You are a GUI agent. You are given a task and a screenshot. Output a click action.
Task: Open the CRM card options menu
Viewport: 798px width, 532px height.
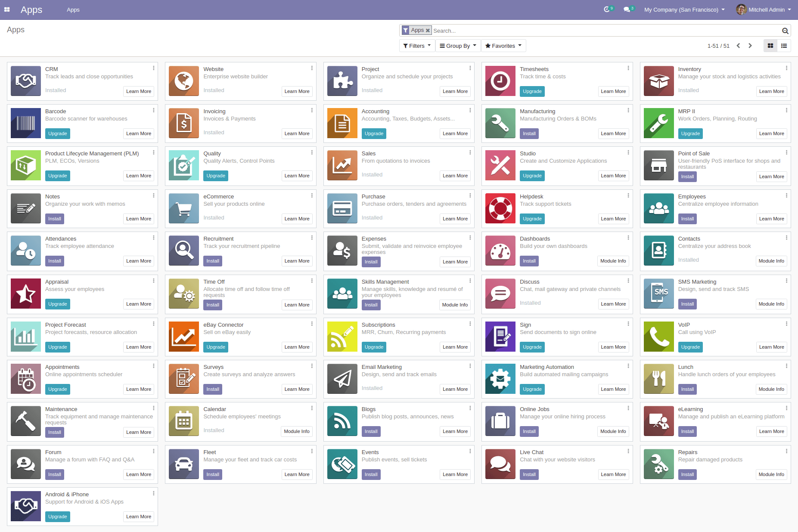coord(153,68)
